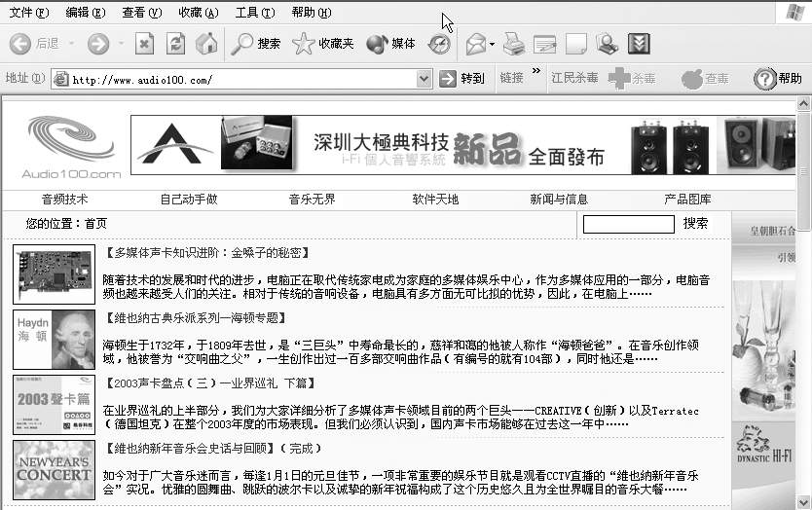Open the Help (帮助) menu

pyautogui.click(x=312, y=13)
